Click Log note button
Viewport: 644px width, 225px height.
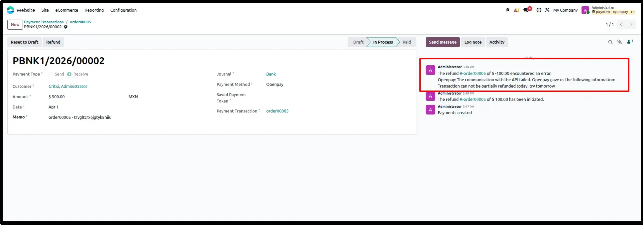(473, 42)
